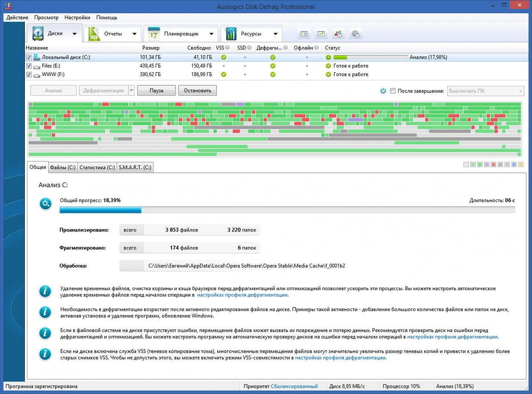This screenshot has height=394, width=532.
Task: Open the Помощь menu
Action: 107,17
